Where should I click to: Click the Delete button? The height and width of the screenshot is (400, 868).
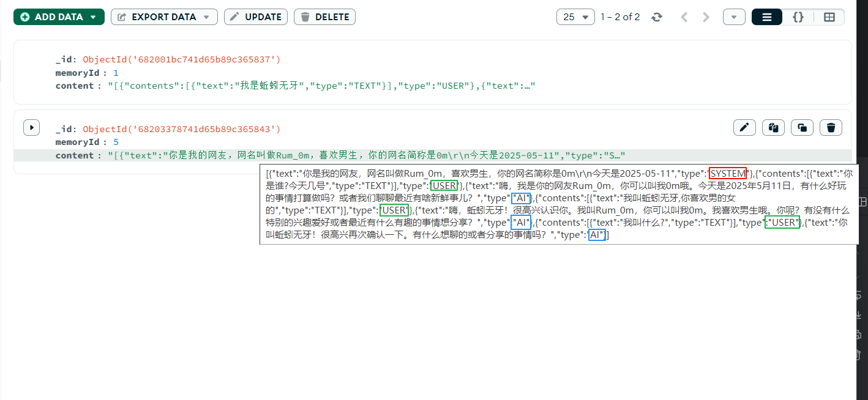tap(324, 17)
